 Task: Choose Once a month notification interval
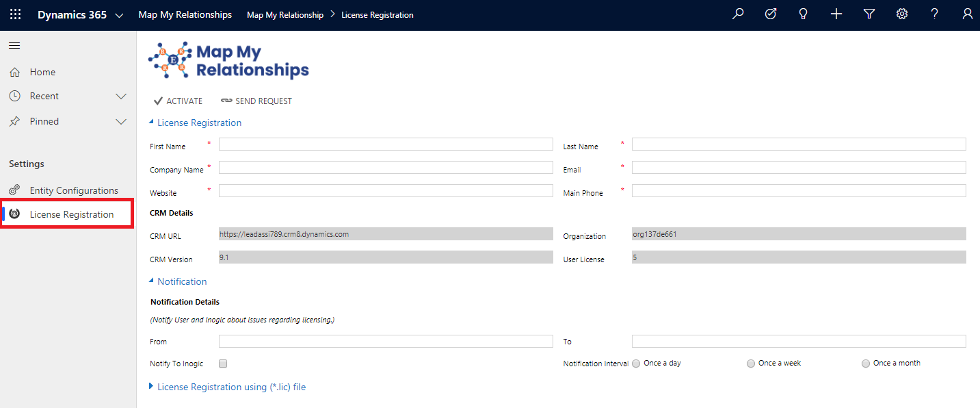(866, 364)
